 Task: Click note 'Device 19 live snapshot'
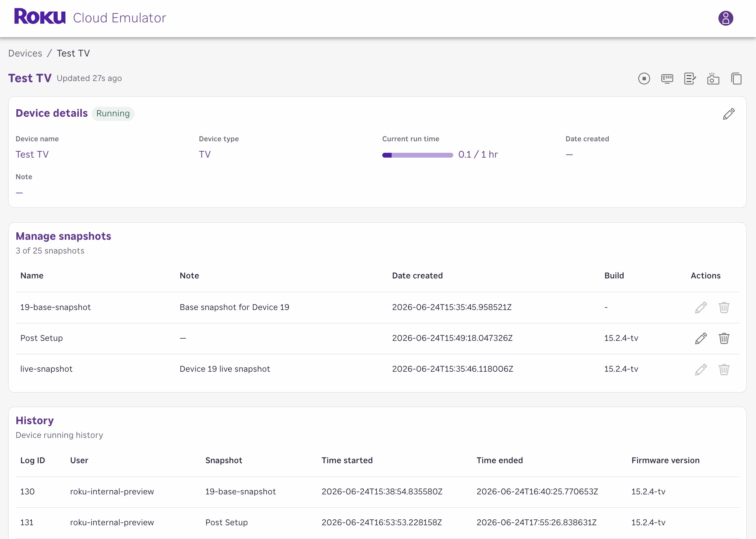(x=225, y=369)
